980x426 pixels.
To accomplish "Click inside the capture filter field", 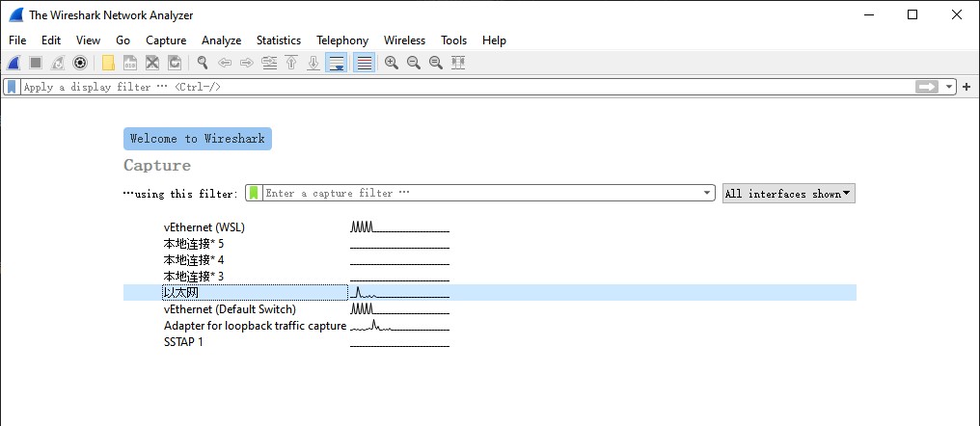I will (481, 193).
